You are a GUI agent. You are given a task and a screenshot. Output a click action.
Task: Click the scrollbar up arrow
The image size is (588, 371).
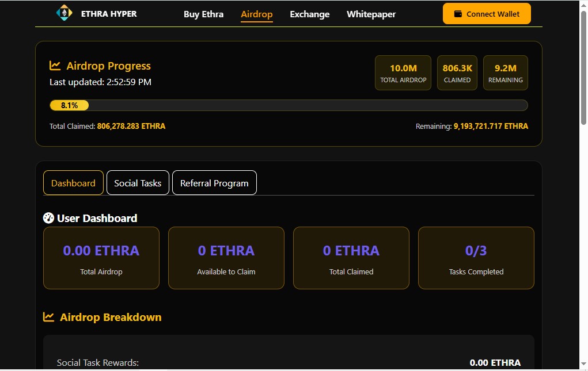(x=583, y=5)
